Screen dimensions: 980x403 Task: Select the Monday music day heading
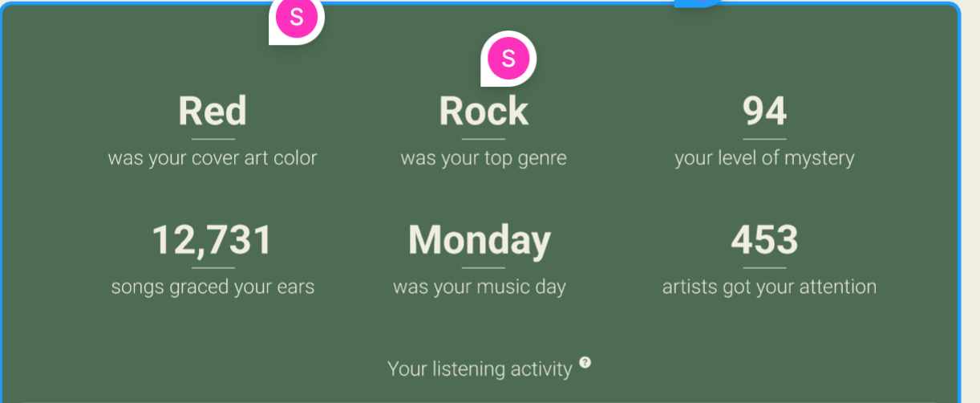[x=480, y=240]
